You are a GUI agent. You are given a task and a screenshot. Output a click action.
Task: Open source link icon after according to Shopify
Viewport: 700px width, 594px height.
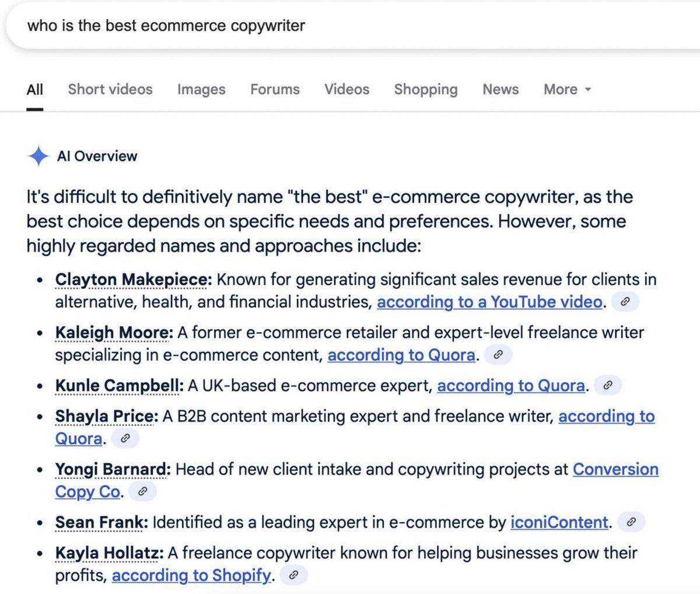click(x=293, y=575)
